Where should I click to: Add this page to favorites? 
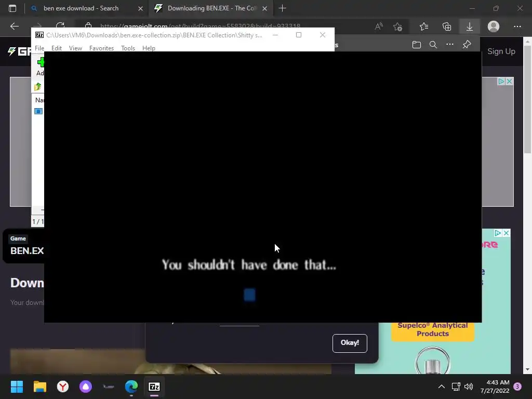click(397, 26)
